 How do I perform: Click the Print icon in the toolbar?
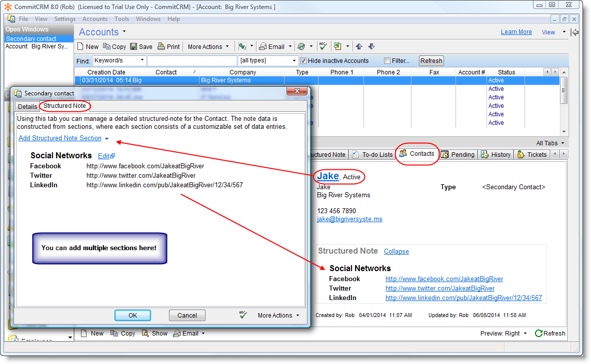pos(161,46)
